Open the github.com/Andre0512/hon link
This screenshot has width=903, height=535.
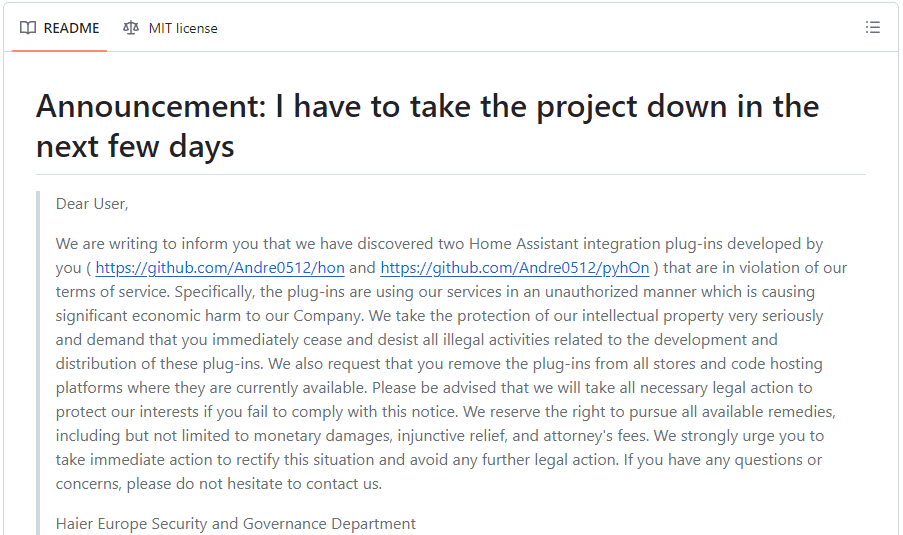pyautogui.click(x=220, y=268)
